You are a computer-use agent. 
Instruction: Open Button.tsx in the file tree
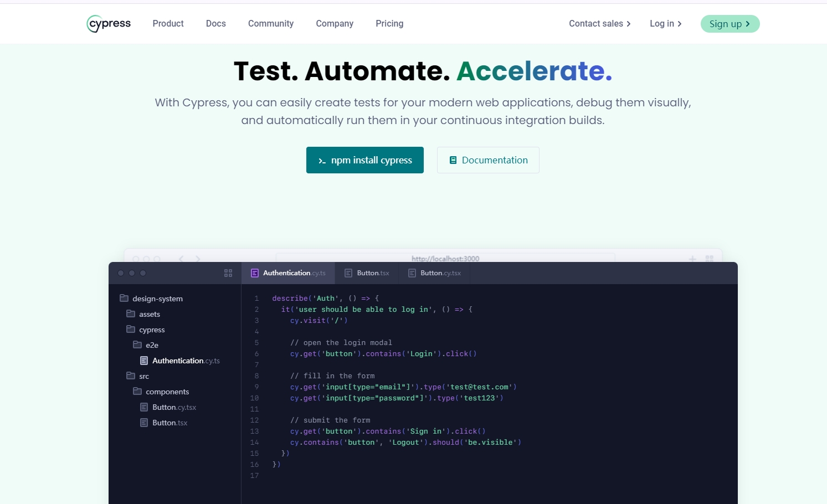(x=164, y=423)
